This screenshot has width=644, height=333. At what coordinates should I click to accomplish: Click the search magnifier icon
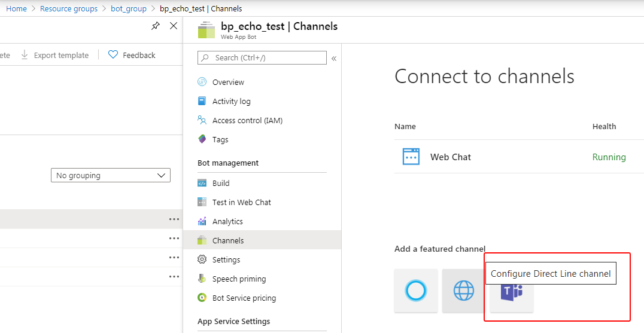pyautogui.click(x=205, y=58)
